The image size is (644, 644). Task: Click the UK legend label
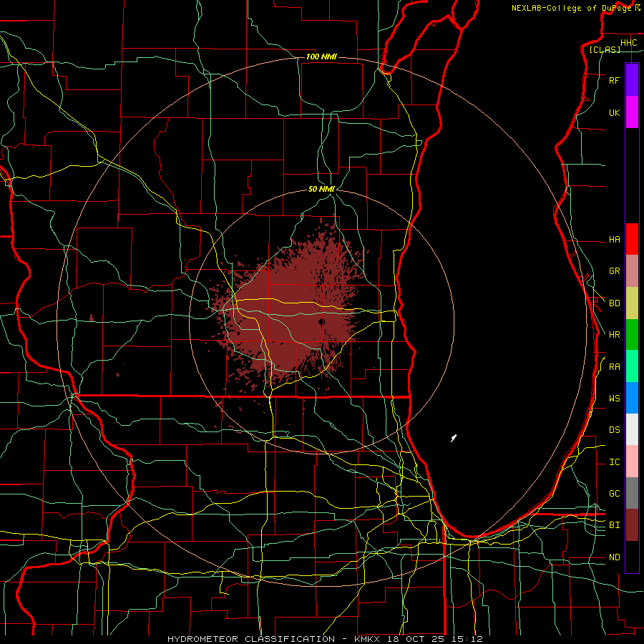pos(614,113)
